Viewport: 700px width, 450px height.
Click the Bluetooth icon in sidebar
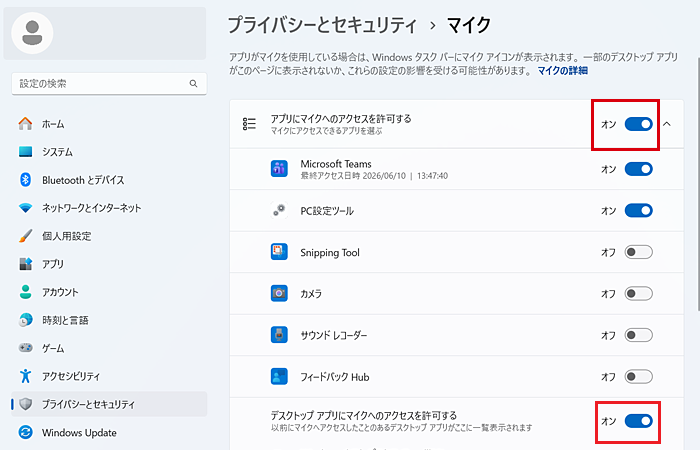click(x=25, y=179)
